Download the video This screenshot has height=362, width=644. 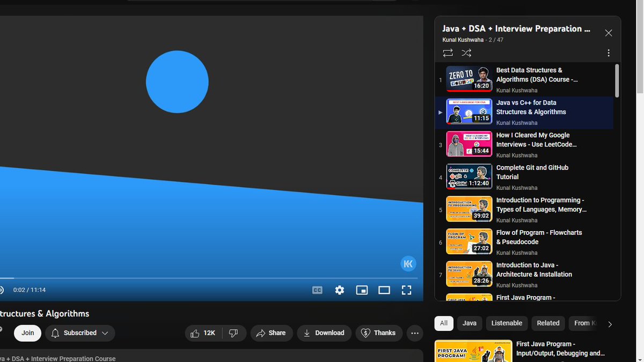coord(324,333)
